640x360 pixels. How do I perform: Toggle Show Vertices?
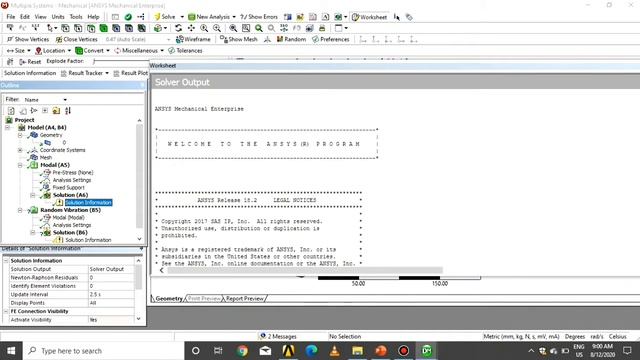28,39
